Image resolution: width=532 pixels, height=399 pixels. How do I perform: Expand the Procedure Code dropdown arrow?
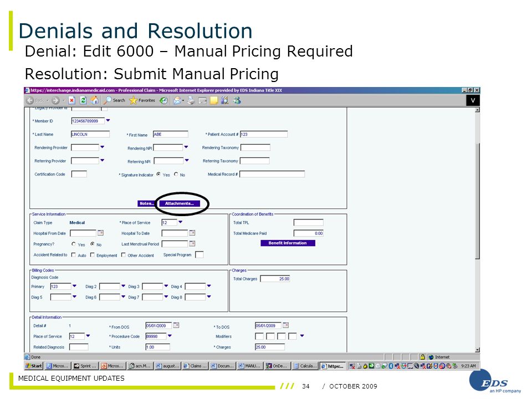click(170, 336)
